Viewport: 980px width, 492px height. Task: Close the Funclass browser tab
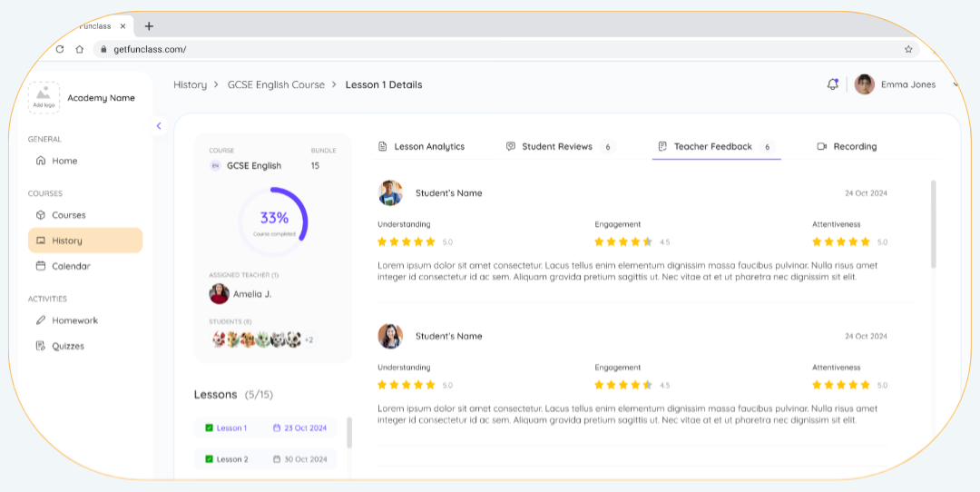pyautogui.click(x=123, y=26)
